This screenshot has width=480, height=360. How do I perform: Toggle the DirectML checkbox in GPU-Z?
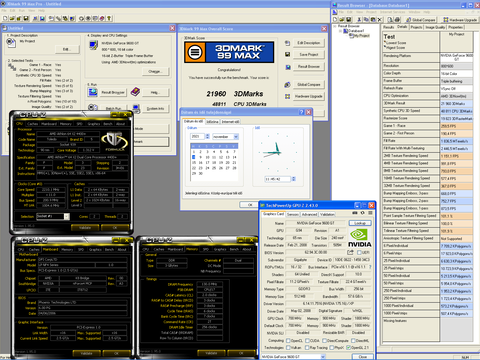(x=353, y=341)
